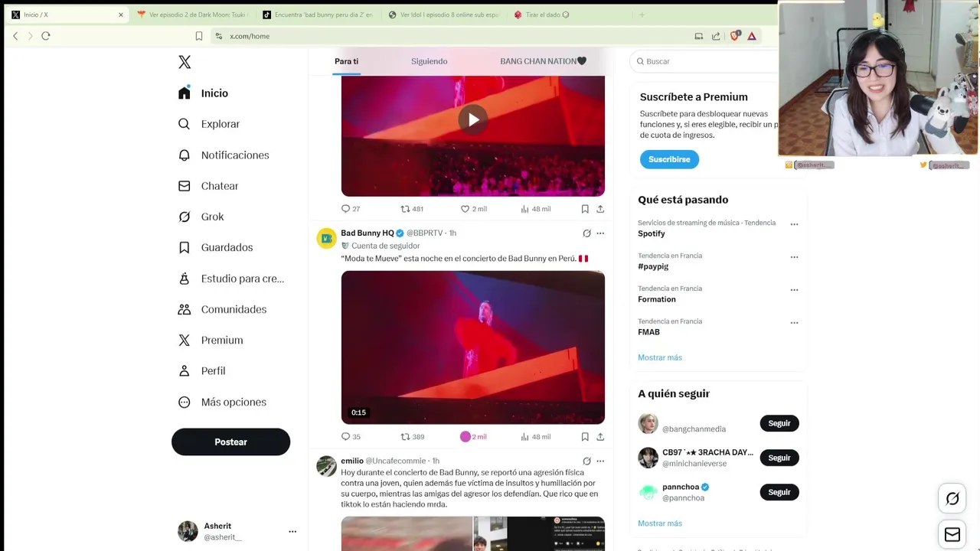Open Explorar search page
Viewport: 980px width, 551px height.
click(x=209, y=124)
